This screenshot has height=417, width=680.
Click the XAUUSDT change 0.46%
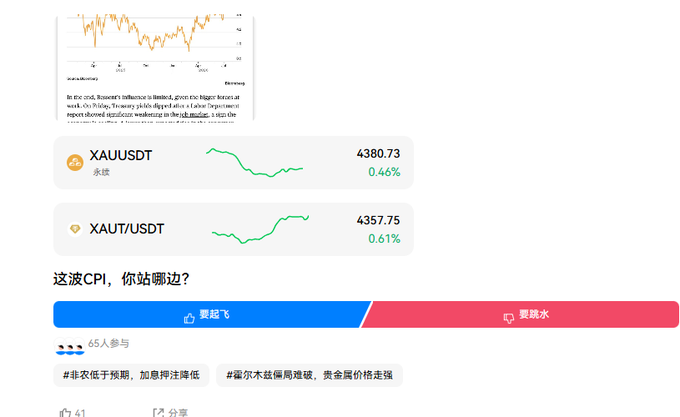pyautogui.click(x=384, y=172)
